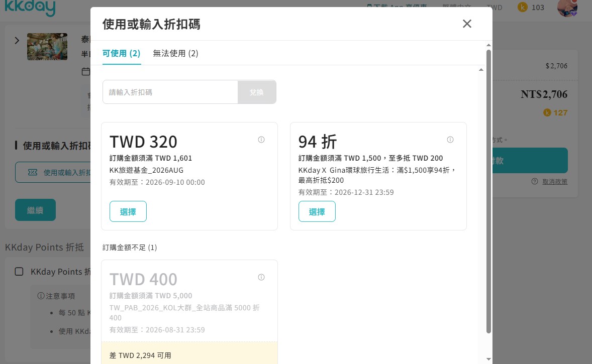Image resolution: width=592 pixels, height=364 pixels.
Task: Click the $2,706 subtotal in the order summary
Action: pos(556,66)
